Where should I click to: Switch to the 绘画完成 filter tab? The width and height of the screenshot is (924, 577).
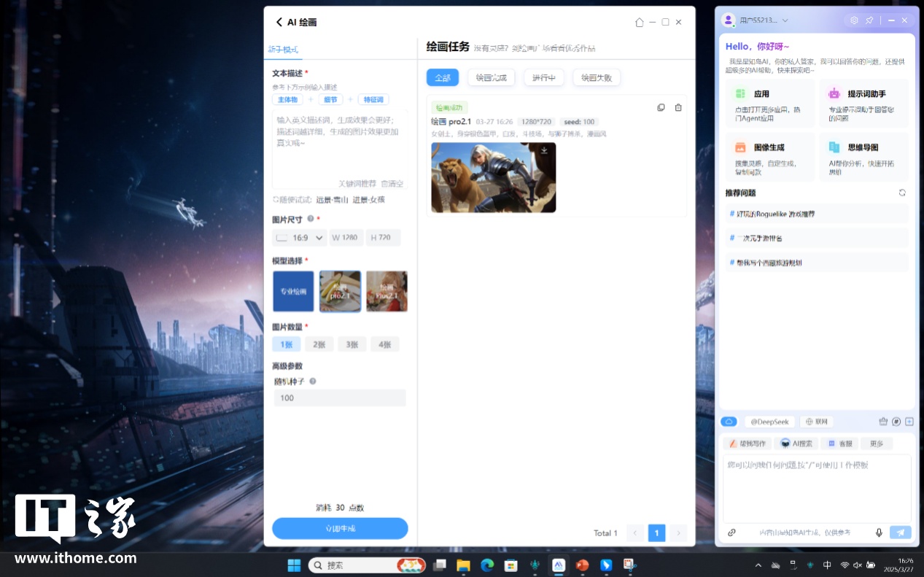click(491, 77)
